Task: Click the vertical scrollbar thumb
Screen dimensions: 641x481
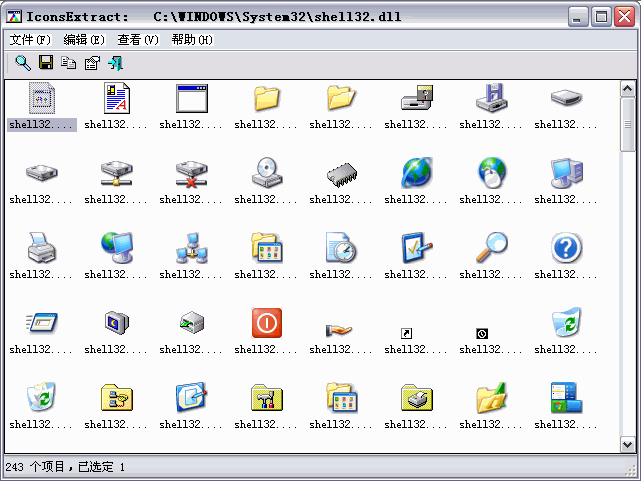Action: [x=628, y=124]
